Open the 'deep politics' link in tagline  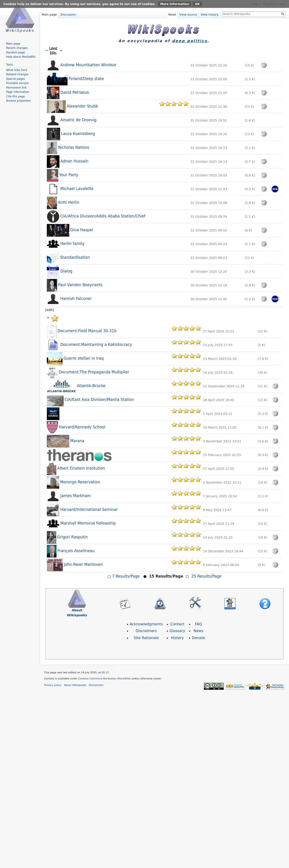coord(190,41)
